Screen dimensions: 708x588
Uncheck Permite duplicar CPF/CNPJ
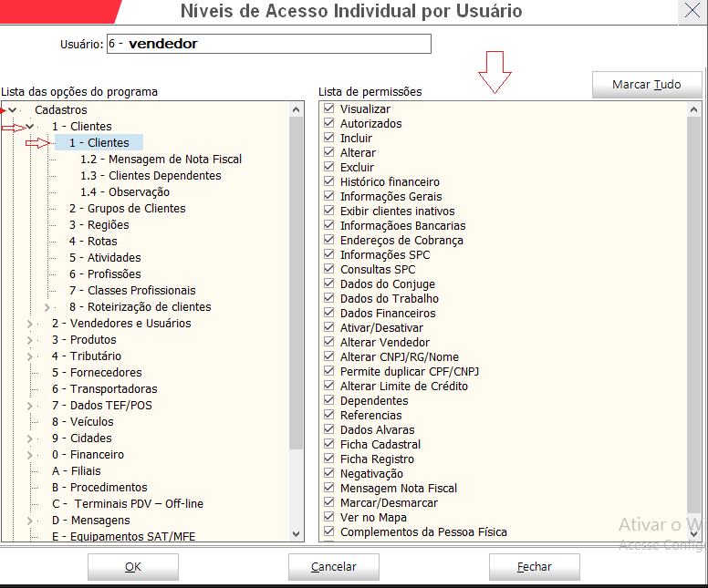click(329, 371)
